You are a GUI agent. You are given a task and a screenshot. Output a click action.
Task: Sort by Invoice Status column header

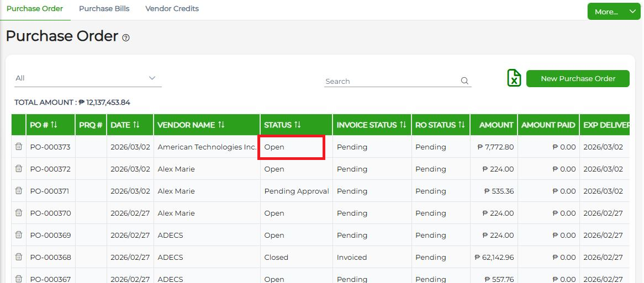pos(403,125)
